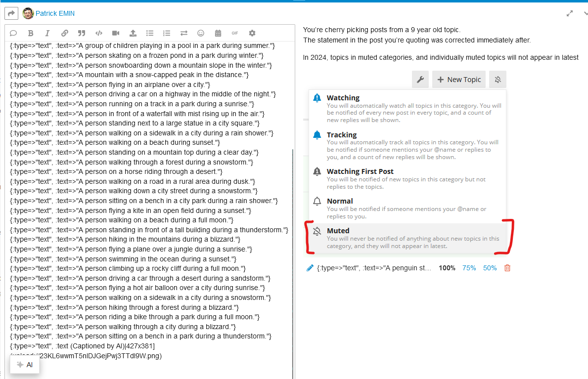
Task: Insert a hyperlink using the link icon
Action: 64,33
